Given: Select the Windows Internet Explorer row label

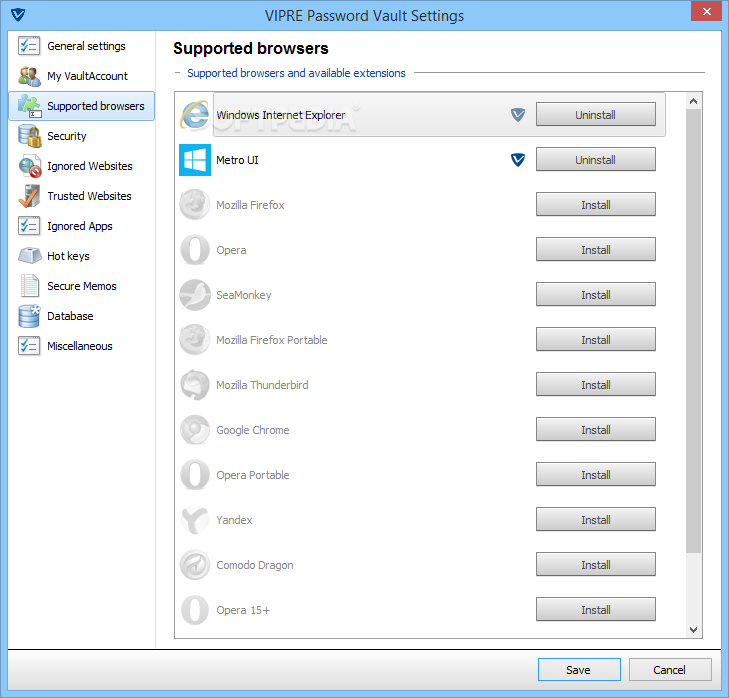Looking at the screenshot, I should tap(281, 115).
